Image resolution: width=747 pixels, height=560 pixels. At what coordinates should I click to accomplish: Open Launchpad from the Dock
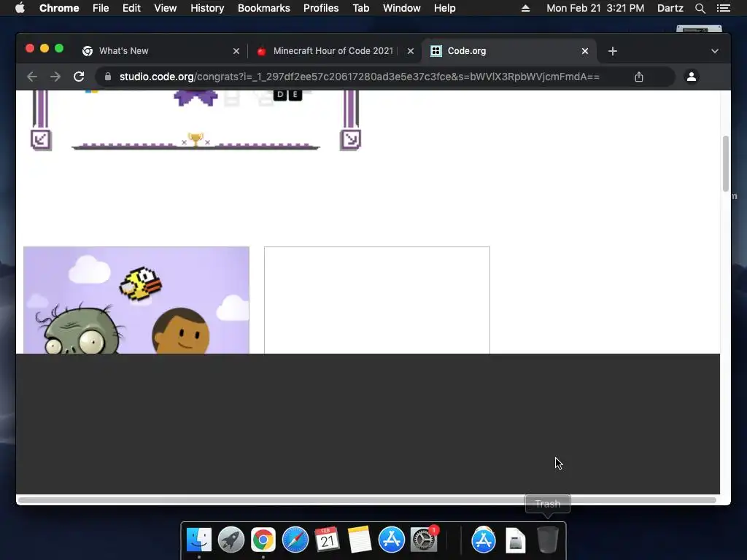pos(231,540)
